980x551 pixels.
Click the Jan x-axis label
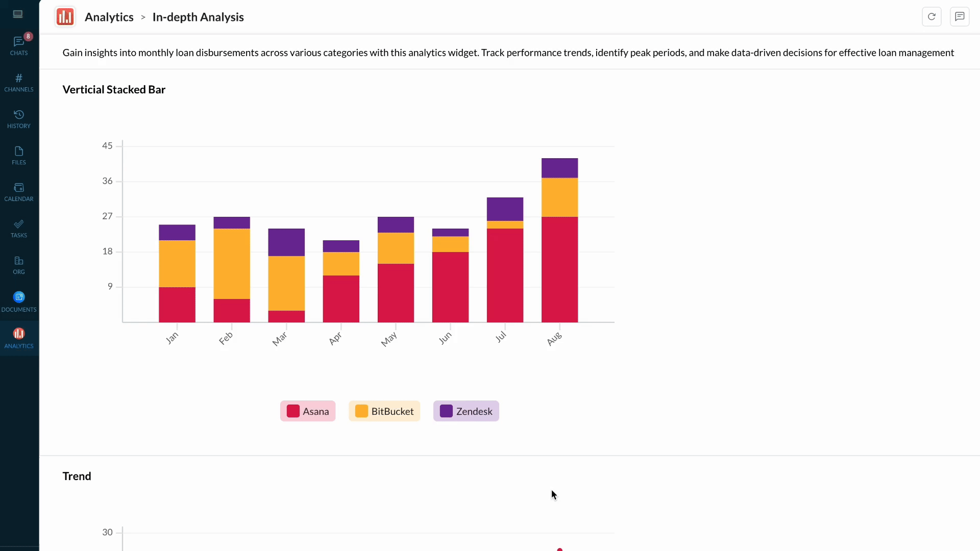172,338
